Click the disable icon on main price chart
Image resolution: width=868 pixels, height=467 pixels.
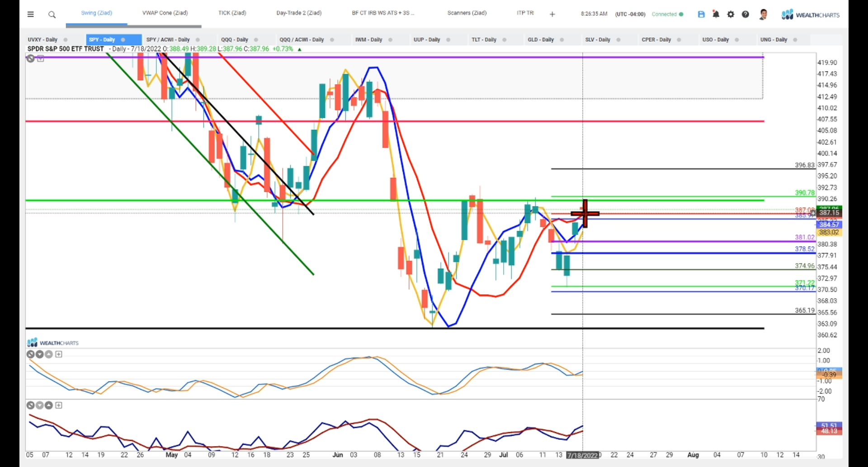(x=30, y=58)
